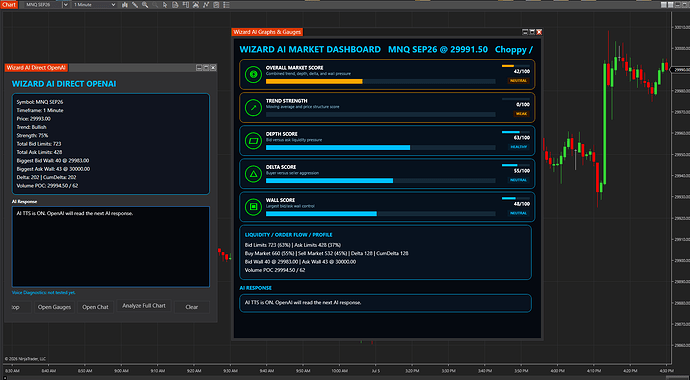Select the drawing tools pencil icon
Image resolution: width=690 pixels, height=380 pixels.
[135, 5]
